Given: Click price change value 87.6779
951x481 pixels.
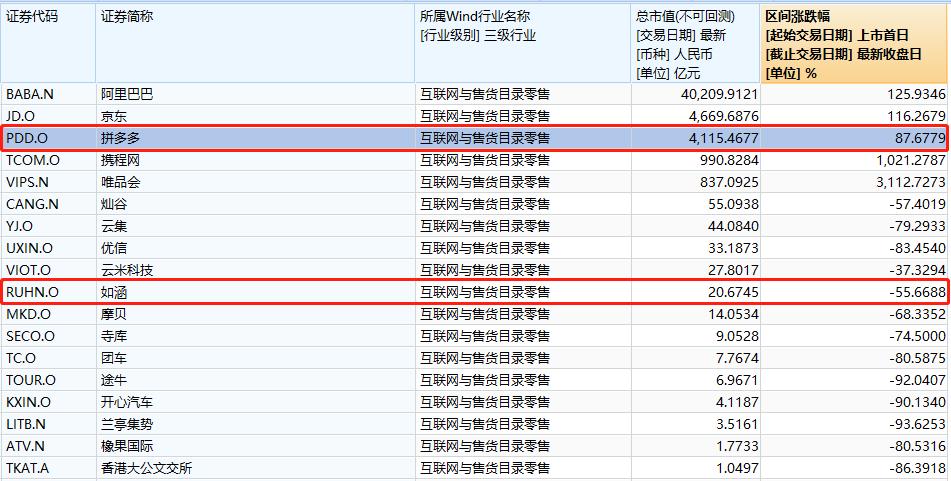Looking at the screenshot, I should (x=920, y=138).
